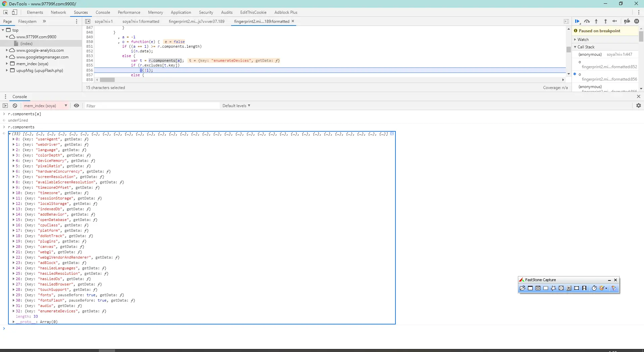
Task: Expand the mem_index (soya) frame
Action: (7, 63)
